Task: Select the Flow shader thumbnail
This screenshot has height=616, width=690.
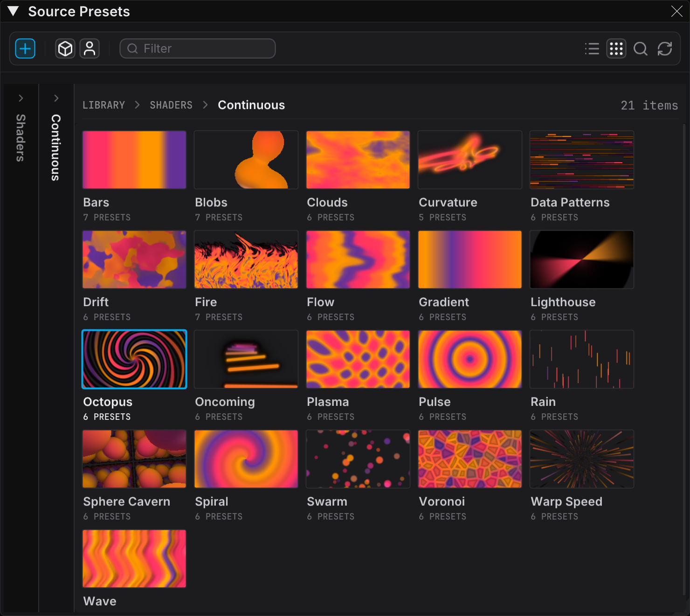Action: (358, 260)
